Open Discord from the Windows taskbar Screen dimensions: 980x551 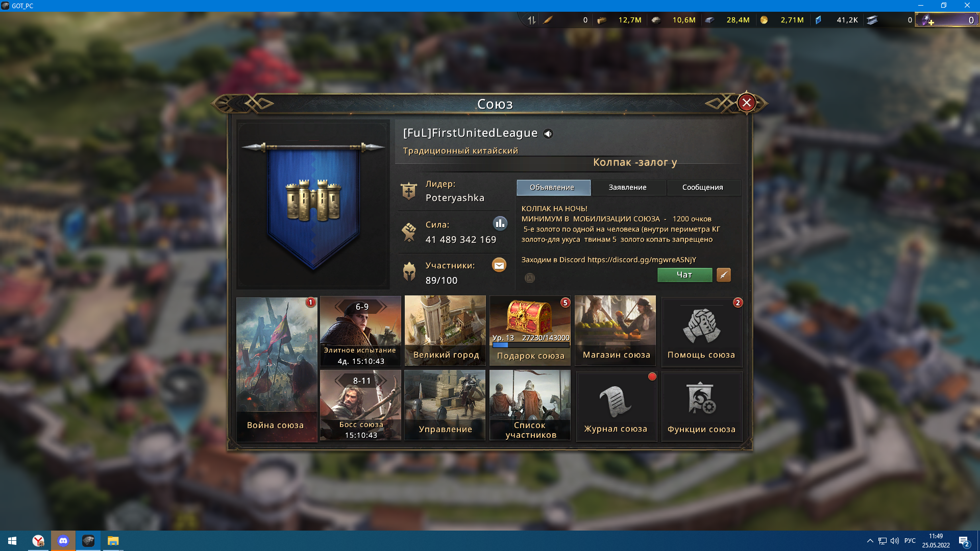point(63,541)
